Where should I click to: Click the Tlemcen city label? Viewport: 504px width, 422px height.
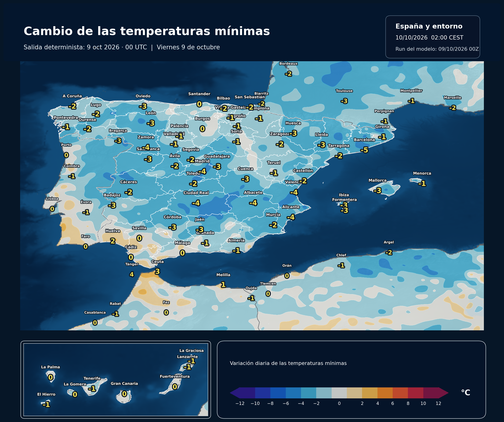coord(268,284)
